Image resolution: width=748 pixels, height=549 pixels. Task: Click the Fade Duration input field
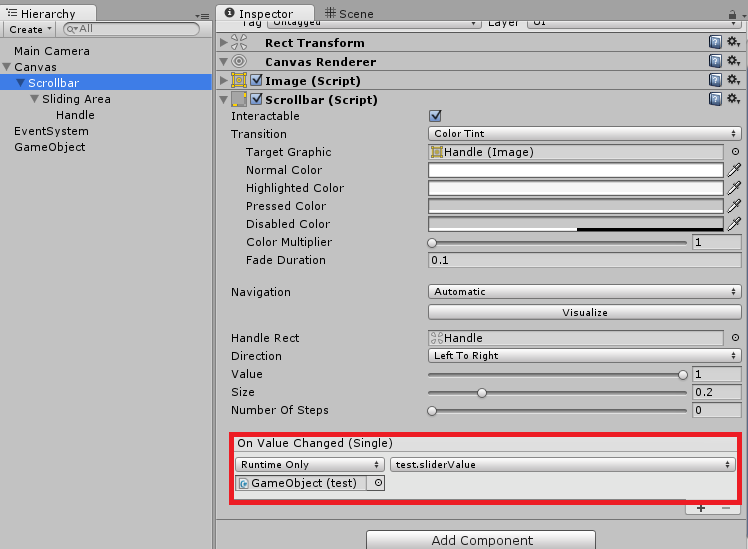pyautogui.click(x=584, y=260)
